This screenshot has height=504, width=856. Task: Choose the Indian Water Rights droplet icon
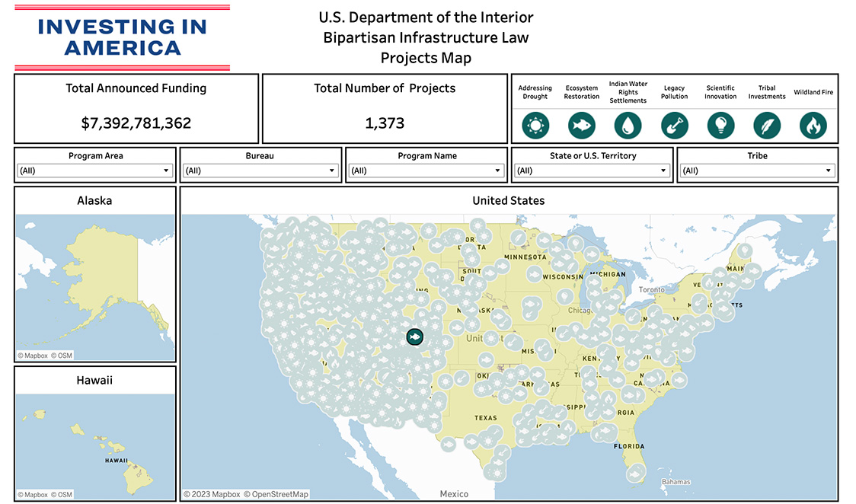[x=628, y=126]
